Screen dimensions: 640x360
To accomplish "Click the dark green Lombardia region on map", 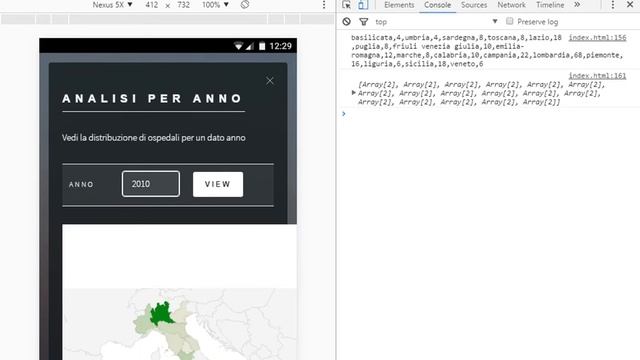I will (161, 313).
